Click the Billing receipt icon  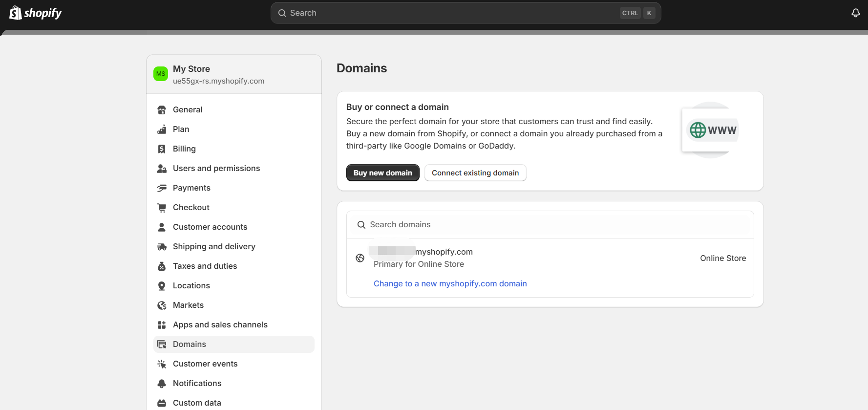coord(162,149)
